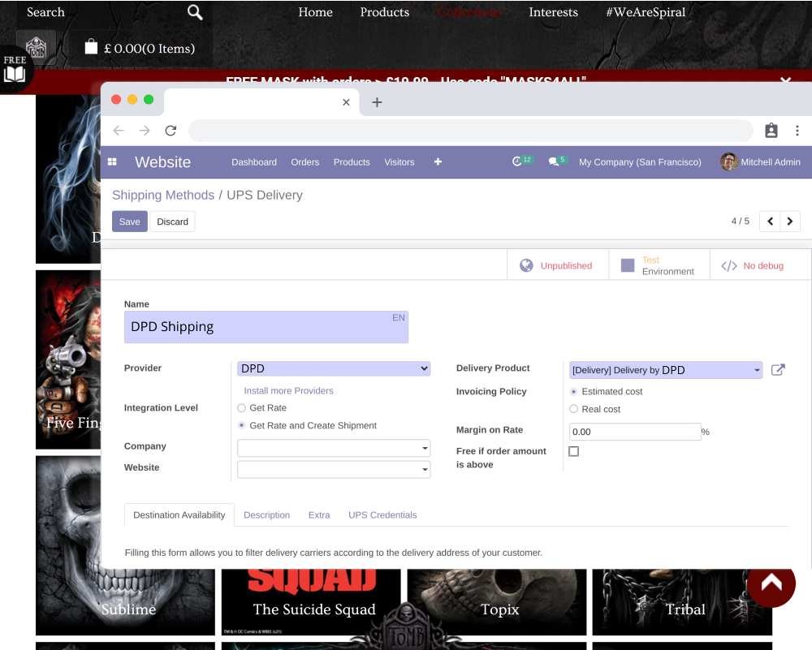This screenshot has height=650, width=812.
Task: Open the Tribal collection tile
Action: pyautogui.click(x=682, y=602)
